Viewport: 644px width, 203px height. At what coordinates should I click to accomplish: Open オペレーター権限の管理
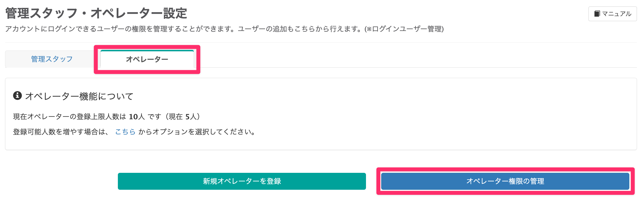click(x=505, y=181)
